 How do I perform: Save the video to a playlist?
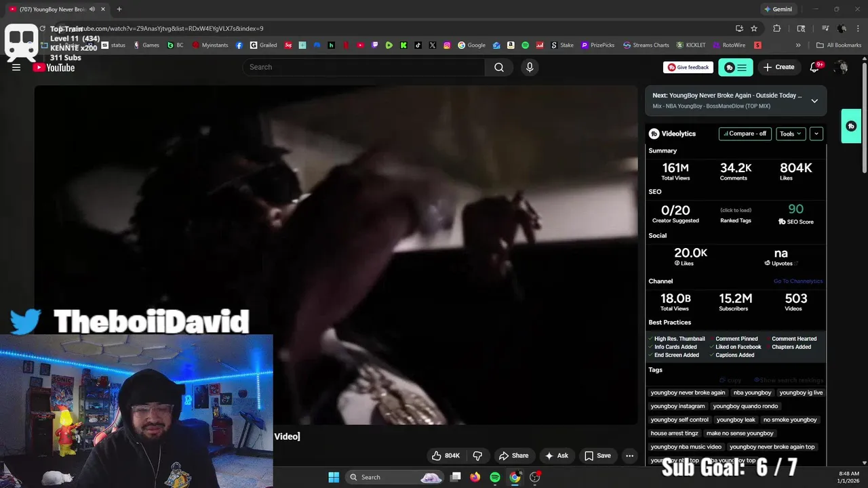(x=597, y=455)
